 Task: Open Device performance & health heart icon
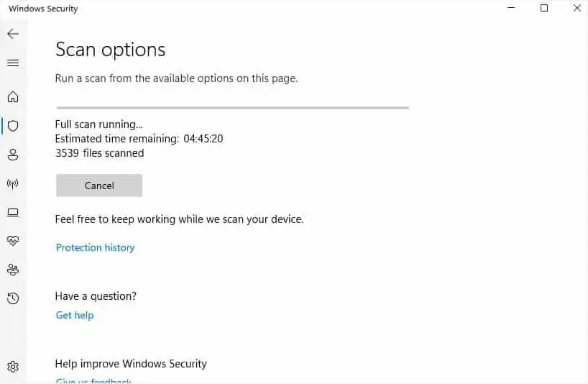tap(13, 240)
